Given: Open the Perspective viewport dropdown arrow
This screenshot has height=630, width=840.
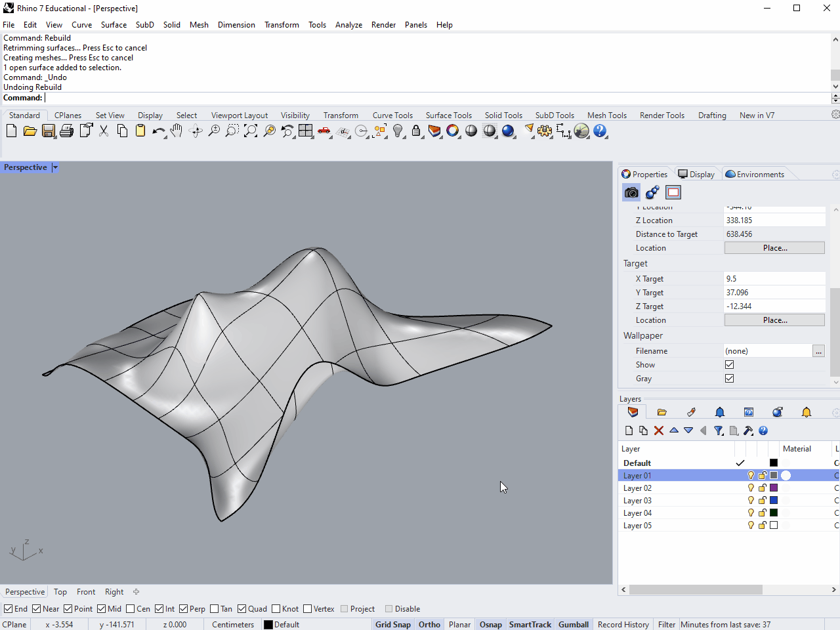Looking at the screenshot, I should (x=55, y=167).
